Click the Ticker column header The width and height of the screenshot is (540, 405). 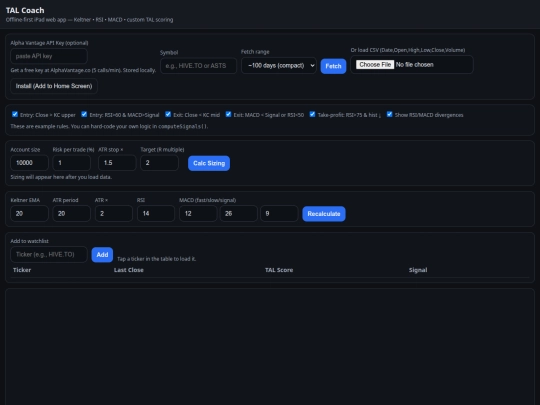pos(22,270)
